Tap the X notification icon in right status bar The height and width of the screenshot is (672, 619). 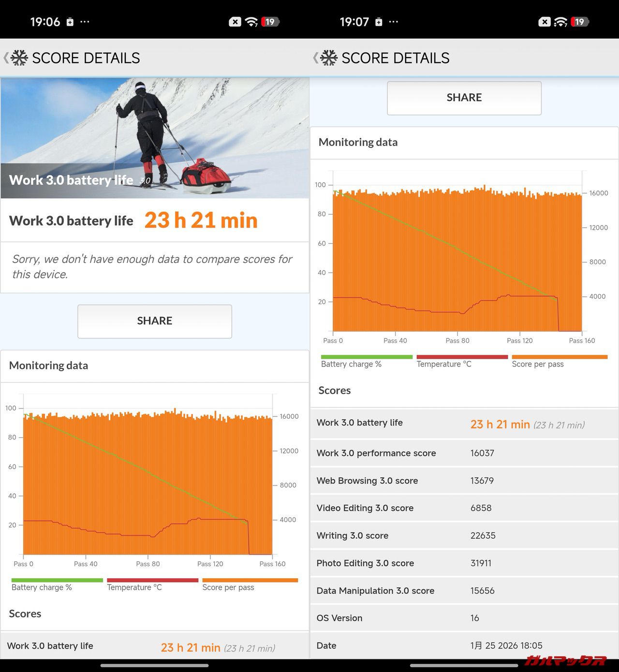click(545, 22)
